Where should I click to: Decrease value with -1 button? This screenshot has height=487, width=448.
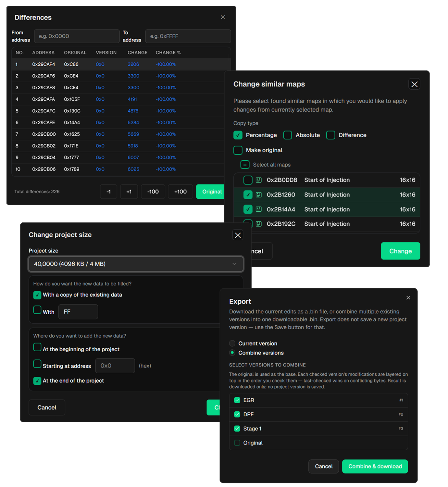(108, 192)
